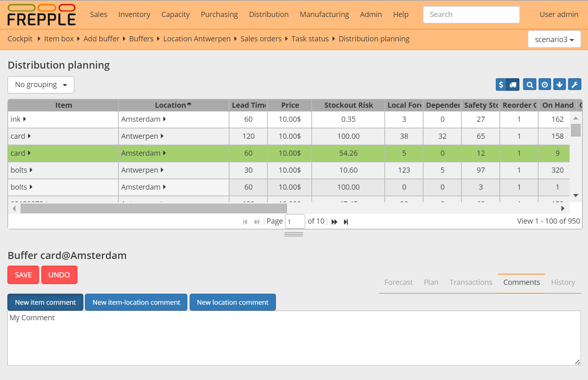Screen dimensions: 588x380
Task: Open the Purchasing menu
Action: (219, 14)
